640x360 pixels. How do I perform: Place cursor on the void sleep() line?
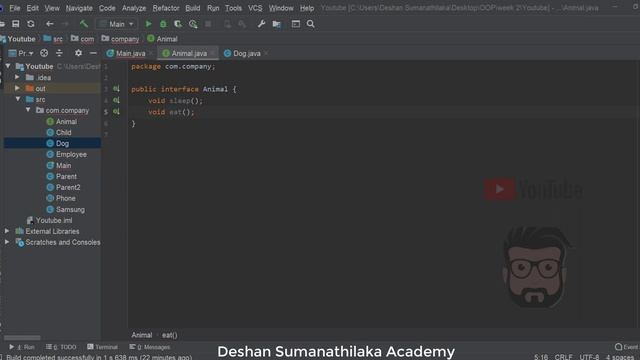point(175,100)
